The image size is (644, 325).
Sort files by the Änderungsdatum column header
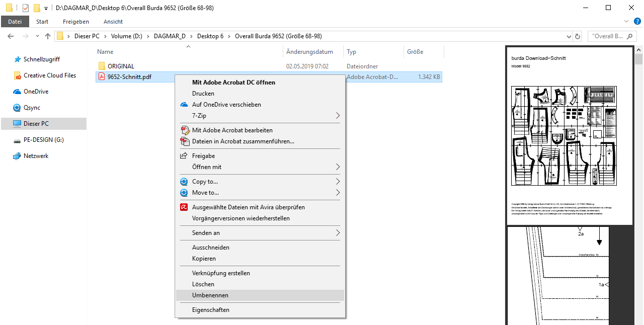[x=309, y=52]
